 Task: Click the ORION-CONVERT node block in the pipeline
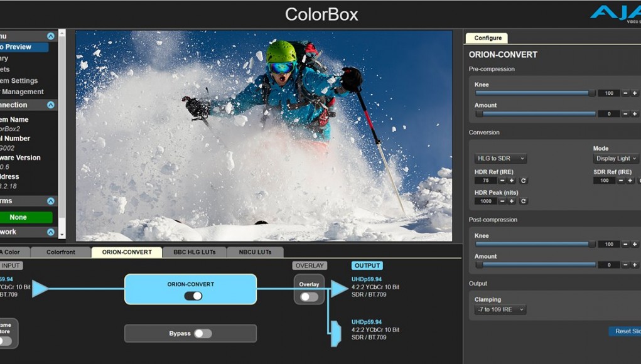190,289
